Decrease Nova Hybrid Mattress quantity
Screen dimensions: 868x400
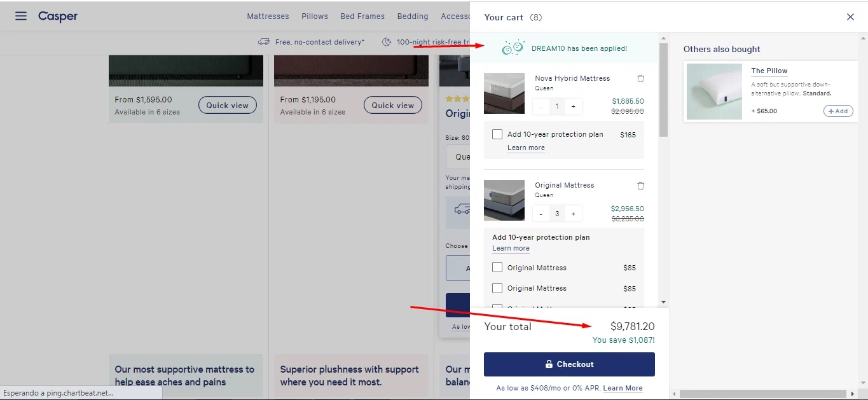[x=541, y=107]
